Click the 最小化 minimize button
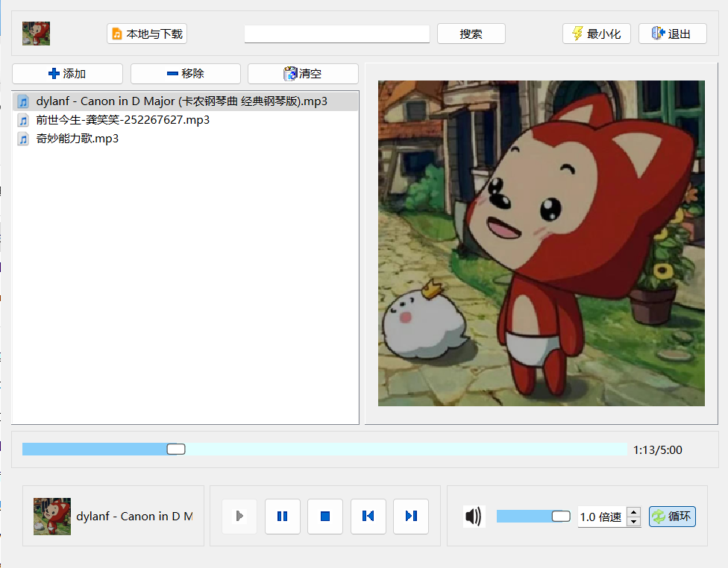This screenshot has width=728, height=568. (597, 34)
